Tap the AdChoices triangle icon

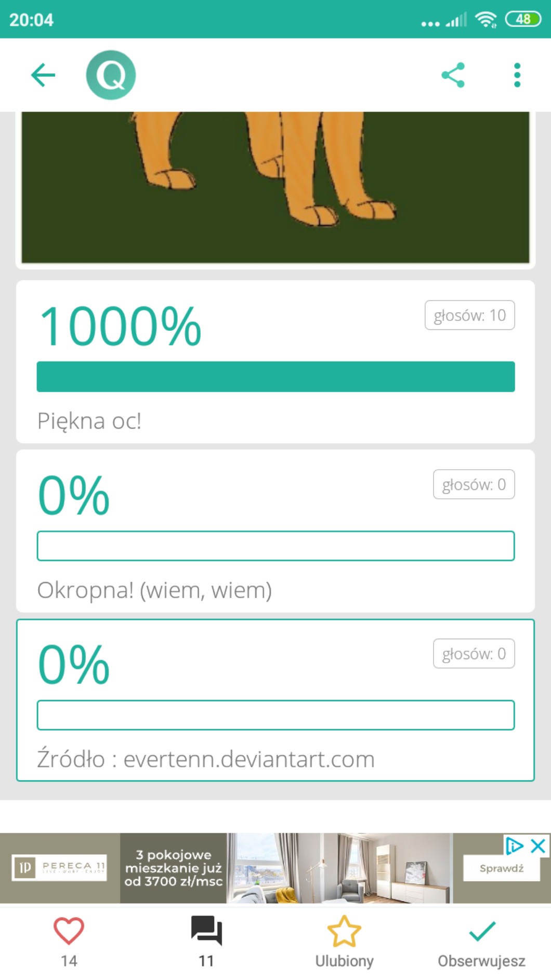point(515,846)
